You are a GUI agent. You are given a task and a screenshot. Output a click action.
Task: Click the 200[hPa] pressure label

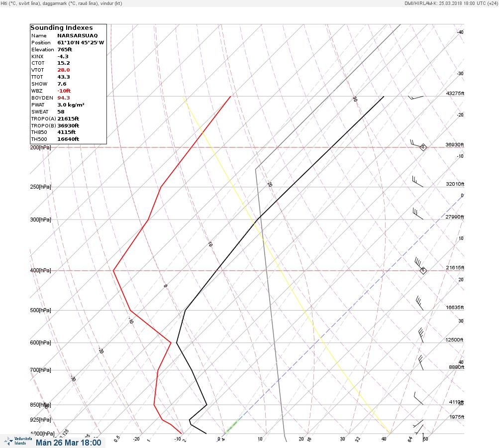pos(40,147)
